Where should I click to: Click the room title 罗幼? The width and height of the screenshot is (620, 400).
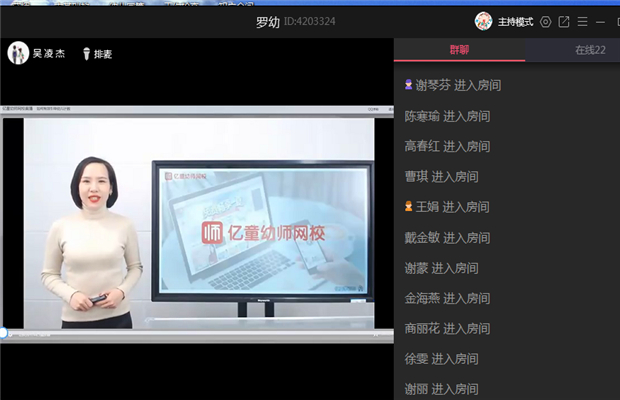267,21
